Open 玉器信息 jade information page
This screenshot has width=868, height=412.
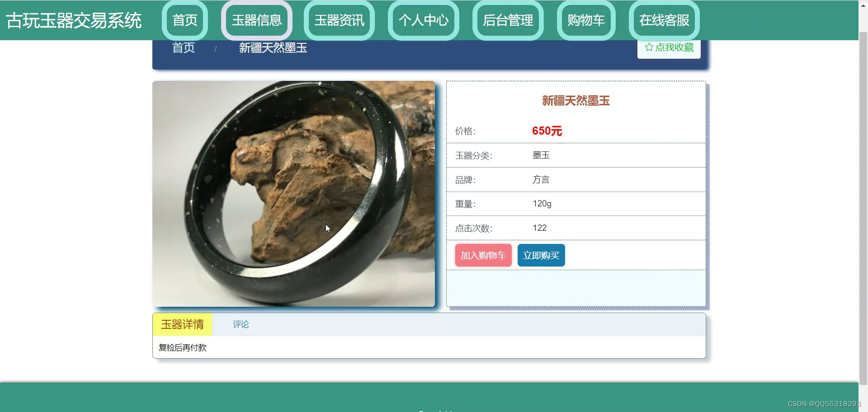pyautogui.click(x=256, y=20)
